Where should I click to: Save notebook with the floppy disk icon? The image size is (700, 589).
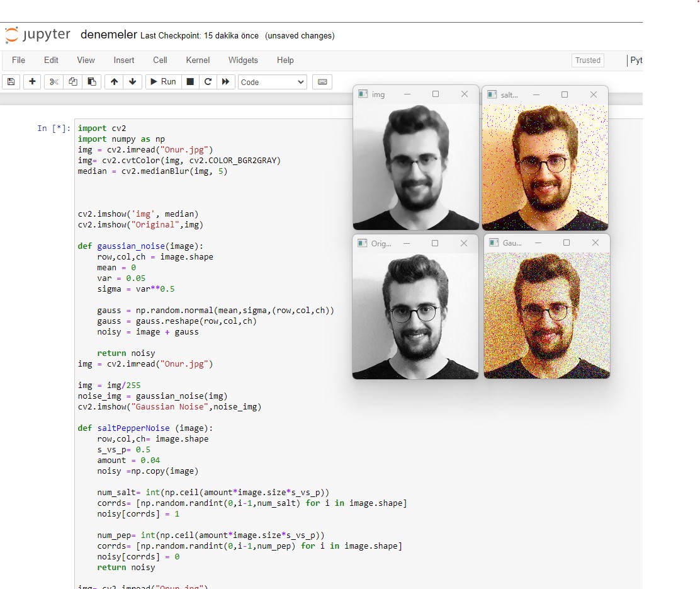point(11,82)
